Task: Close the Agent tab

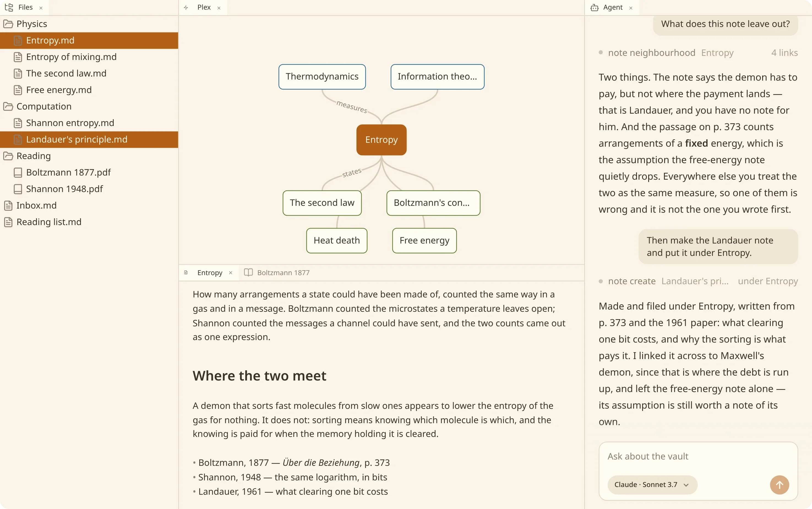Action: pyautogui.click(x=631, y=8)
